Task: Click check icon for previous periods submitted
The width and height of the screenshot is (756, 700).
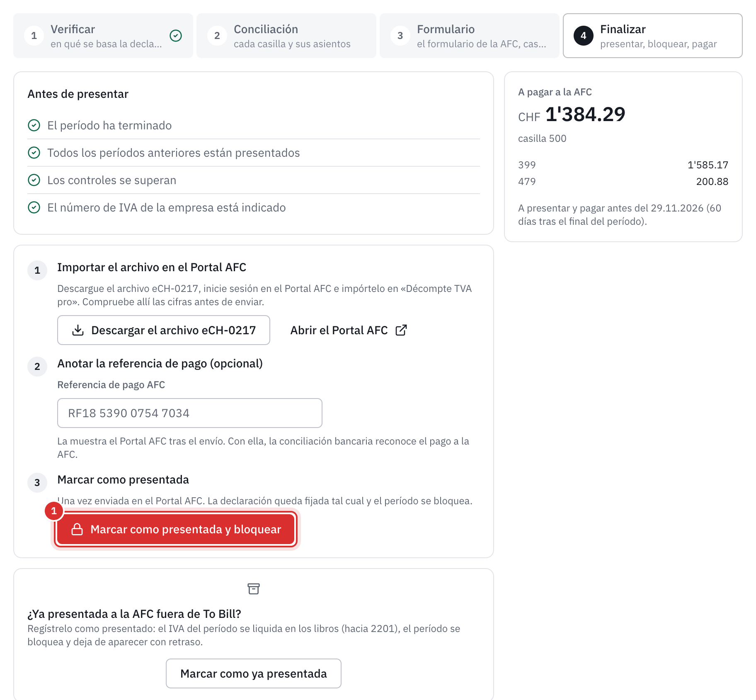Action: (34, 153)
